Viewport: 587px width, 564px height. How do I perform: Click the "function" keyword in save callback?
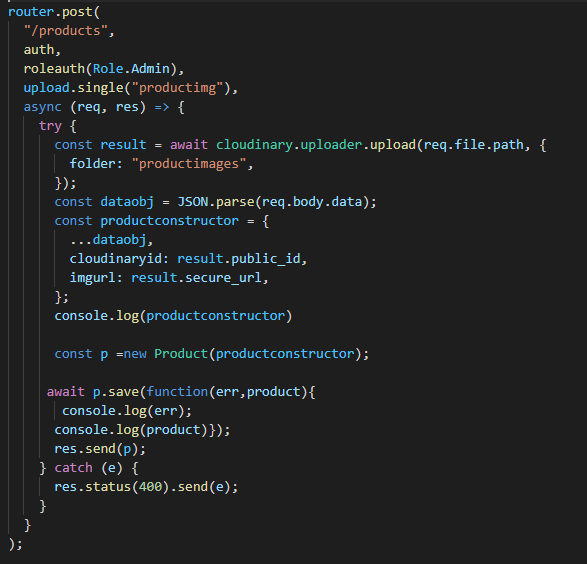(177, 392)
